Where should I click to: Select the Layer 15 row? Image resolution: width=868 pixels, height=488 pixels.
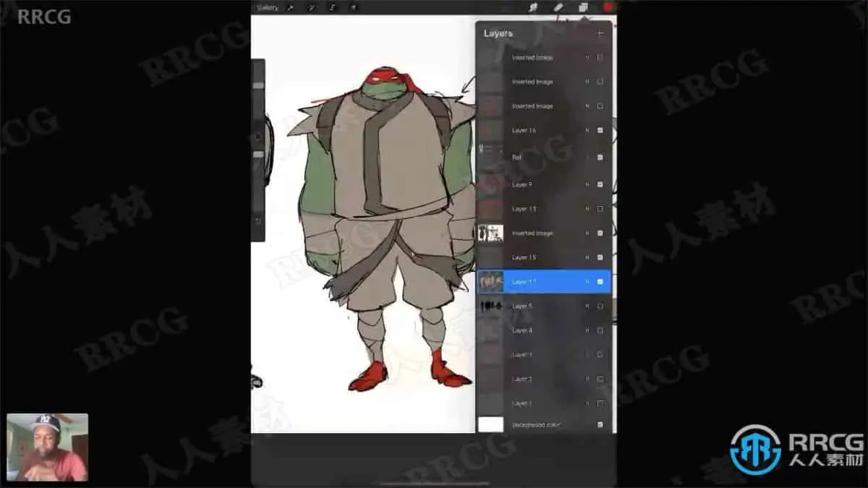544,257
